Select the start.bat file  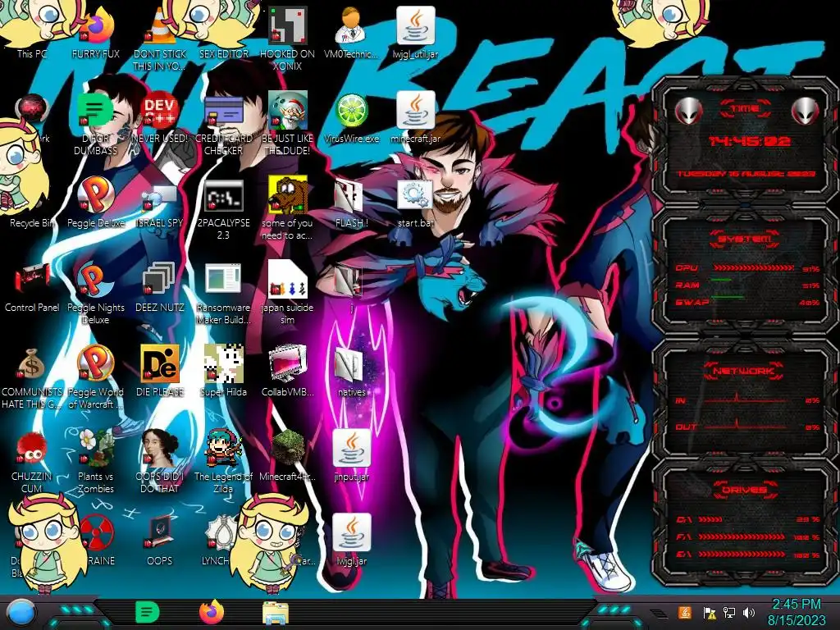[415, 203]
